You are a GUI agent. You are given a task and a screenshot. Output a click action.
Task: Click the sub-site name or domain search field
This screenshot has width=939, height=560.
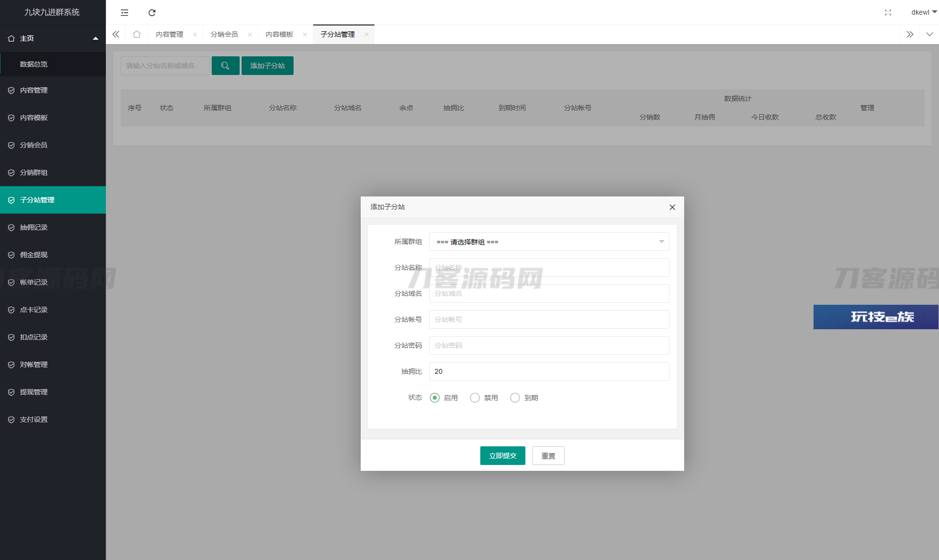point(165,66)
